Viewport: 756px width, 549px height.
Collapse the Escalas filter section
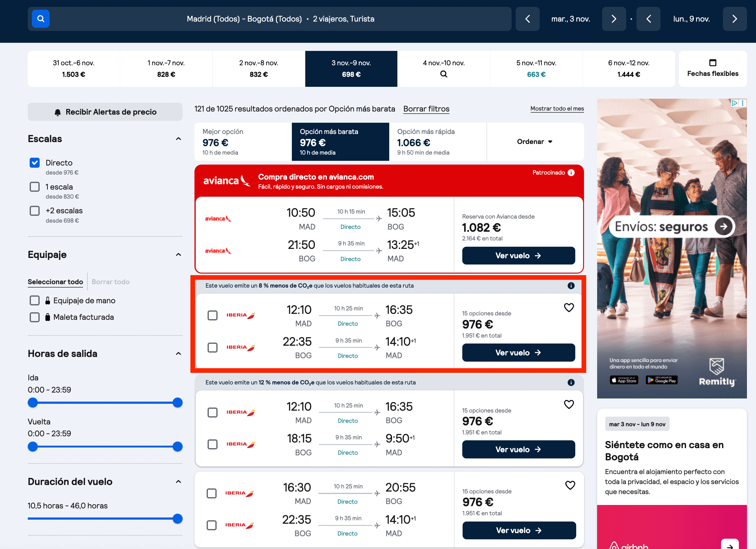point(178,139)
